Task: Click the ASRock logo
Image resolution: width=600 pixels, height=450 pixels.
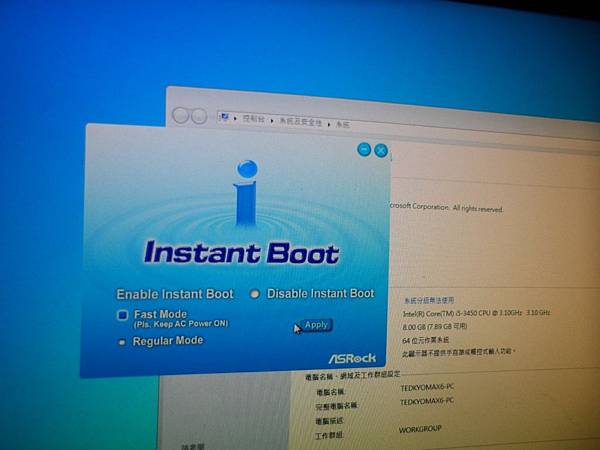Action: 352,358
